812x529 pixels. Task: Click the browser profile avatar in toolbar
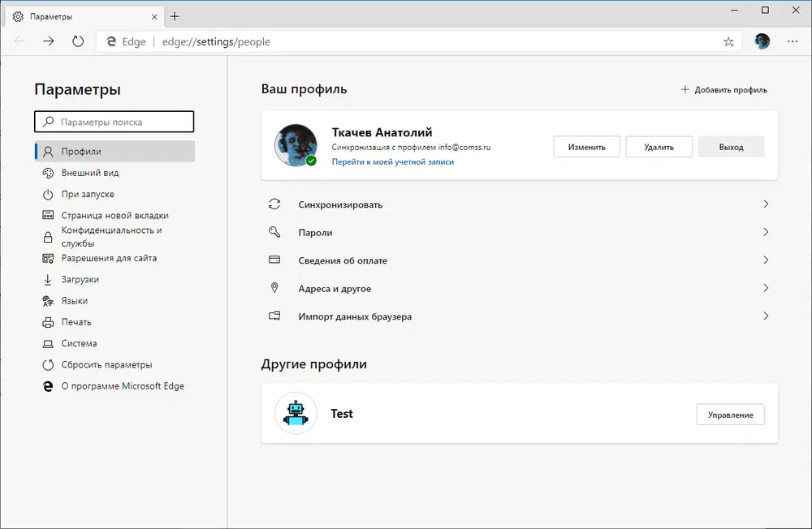[x=761, y=41]
